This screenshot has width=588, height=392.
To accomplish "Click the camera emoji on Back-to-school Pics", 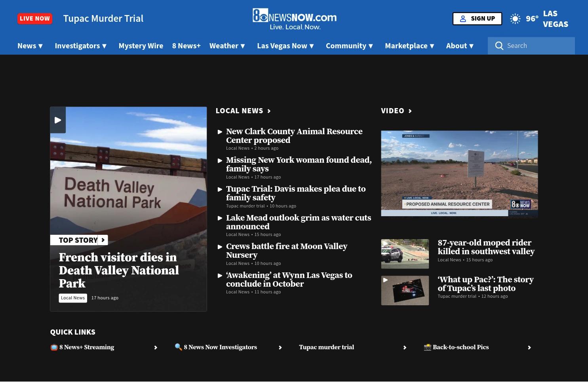I will (428, 347).
